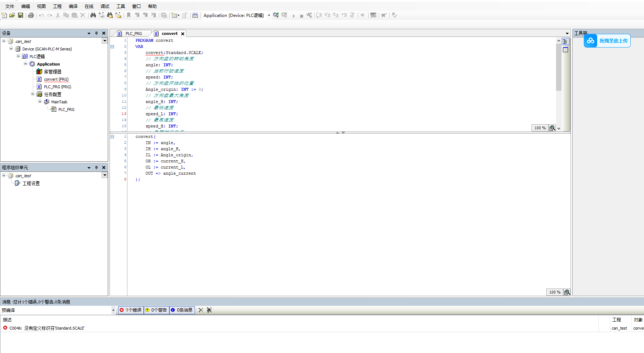Click the blue cloud upload icon
This screenshot has width=644, height=353.
point(590,41)
